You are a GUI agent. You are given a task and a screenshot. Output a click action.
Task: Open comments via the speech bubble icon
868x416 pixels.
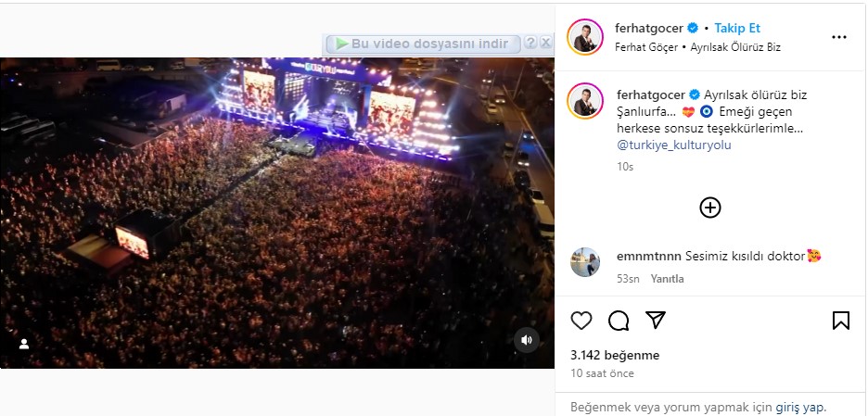click(619, 321)
